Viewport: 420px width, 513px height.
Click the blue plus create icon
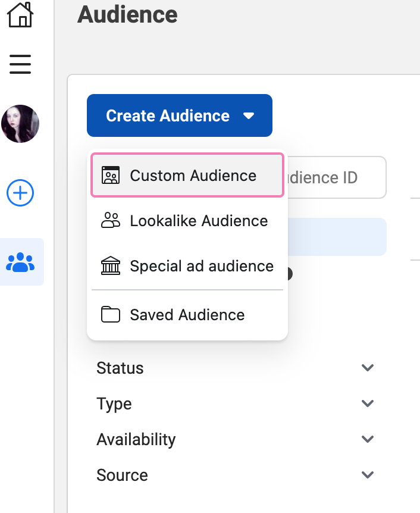click(20, 193)
